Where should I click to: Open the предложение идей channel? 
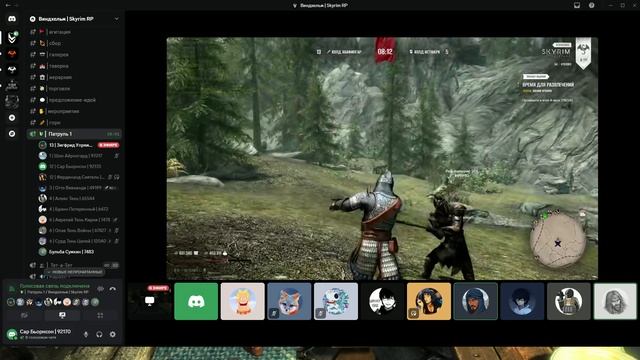(x=75, y=100)
